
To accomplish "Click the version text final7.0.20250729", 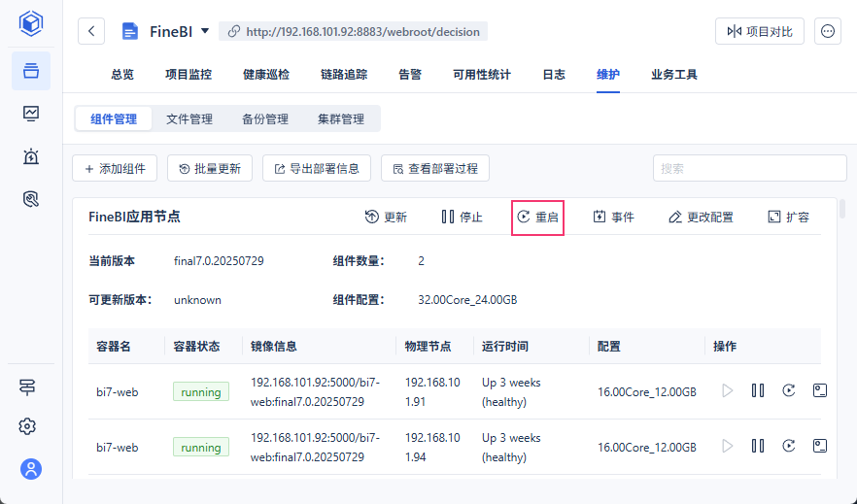I will tap(219, 261).
